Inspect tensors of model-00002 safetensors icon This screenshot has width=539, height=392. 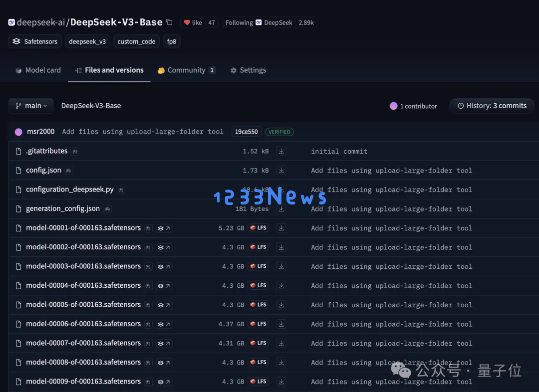[164, 247]
